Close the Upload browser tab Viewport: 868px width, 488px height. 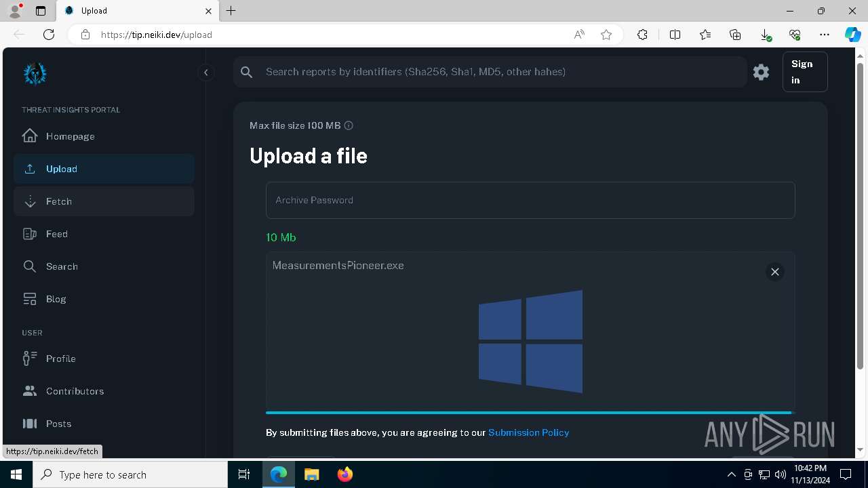coord(209,11)
